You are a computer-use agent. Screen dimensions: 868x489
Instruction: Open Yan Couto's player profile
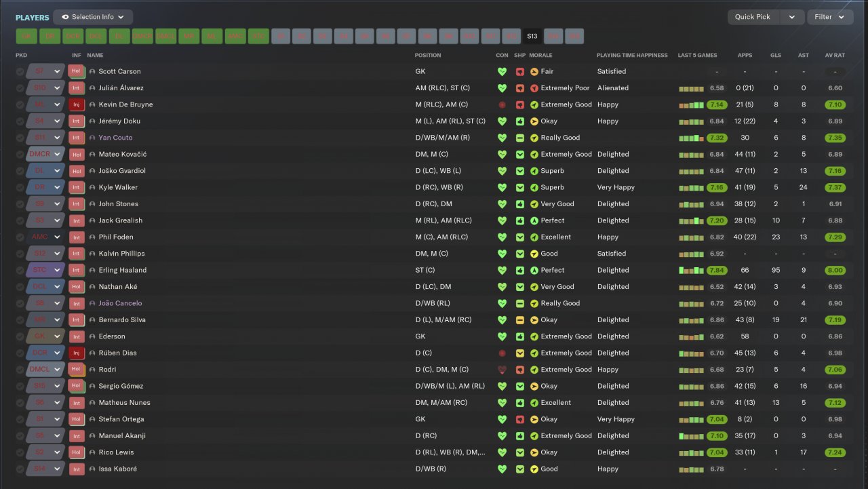115,138
